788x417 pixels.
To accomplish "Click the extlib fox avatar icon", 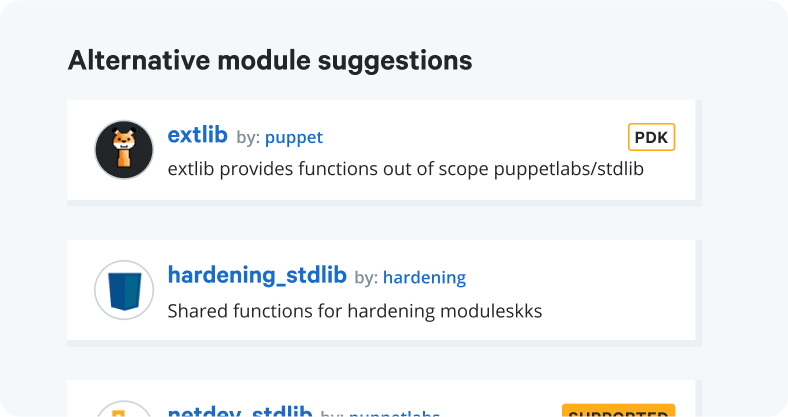I will click(x=123, y=150).
